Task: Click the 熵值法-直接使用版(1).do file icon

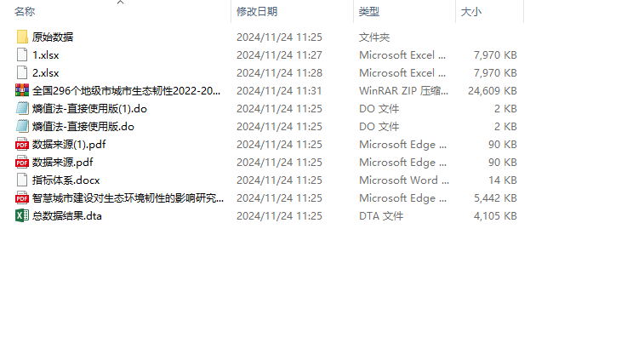Action: tap(22, 108)
